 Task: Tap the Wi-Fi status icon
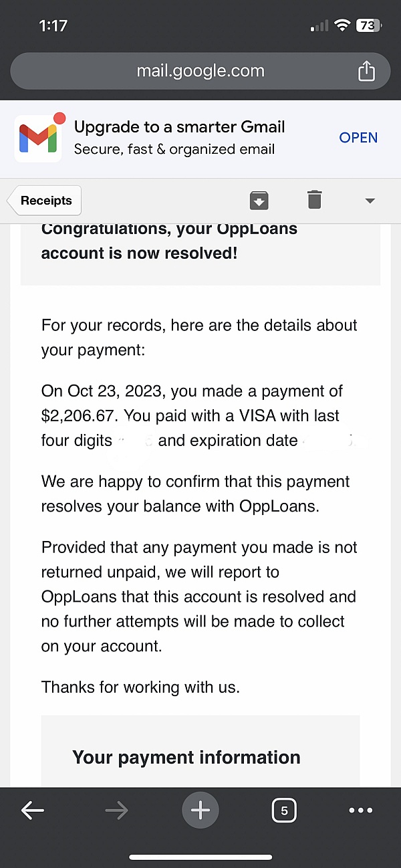click(x=343, y=25)
